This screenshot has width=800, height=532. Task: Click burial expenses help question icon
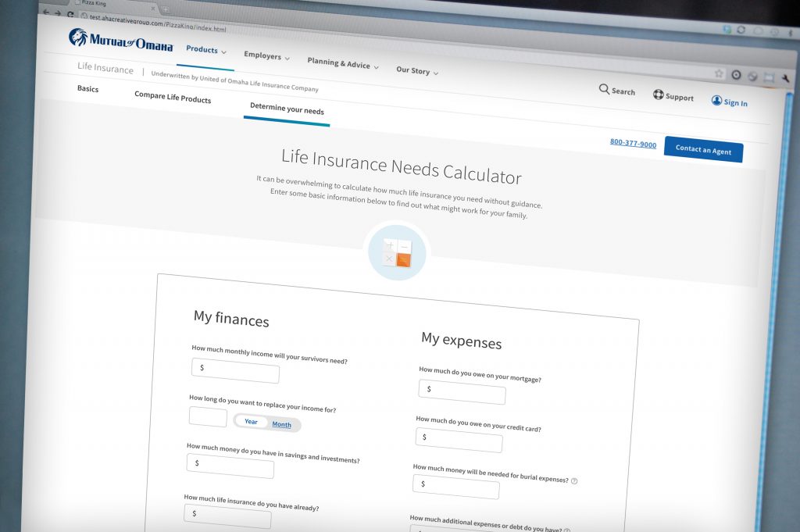574,480
